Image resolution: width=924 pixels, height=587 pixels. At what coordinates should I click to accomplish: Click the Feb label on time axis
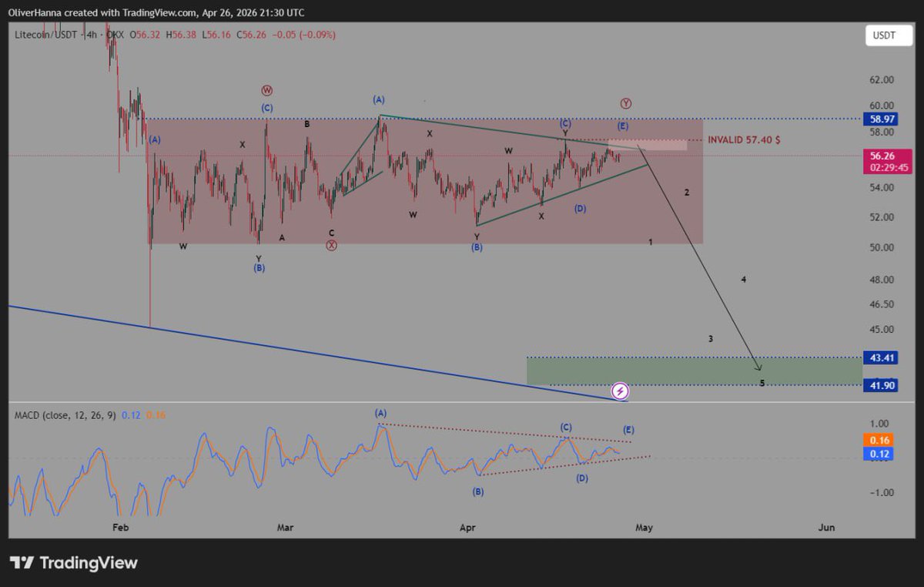pos(119,528)
